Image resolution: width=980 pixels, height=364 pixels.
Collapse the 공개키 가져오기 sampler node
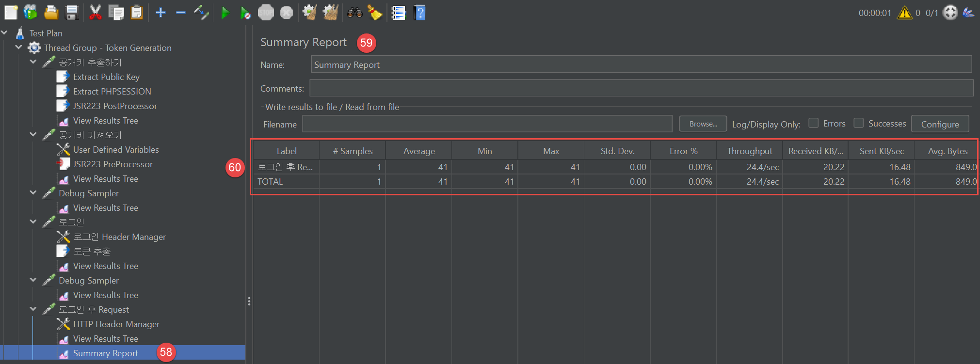(x=33, y=135)
